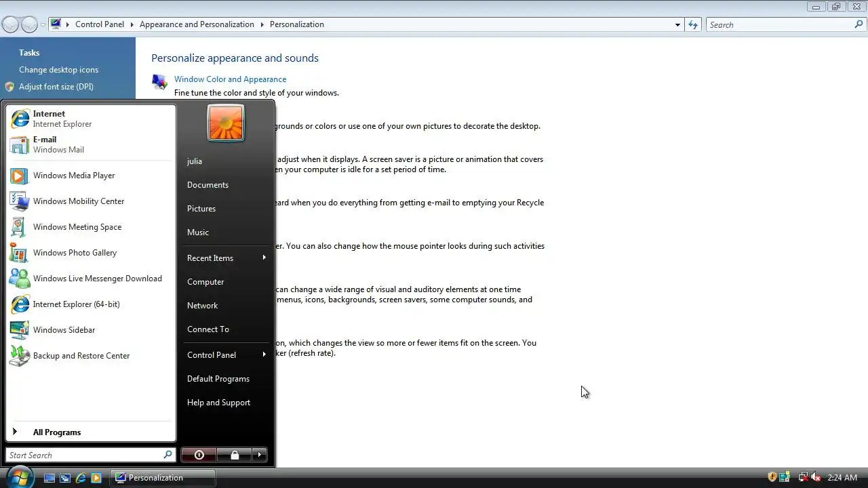Select Connect To in Start menu
The image size is (868, 488).
(208, 329)
